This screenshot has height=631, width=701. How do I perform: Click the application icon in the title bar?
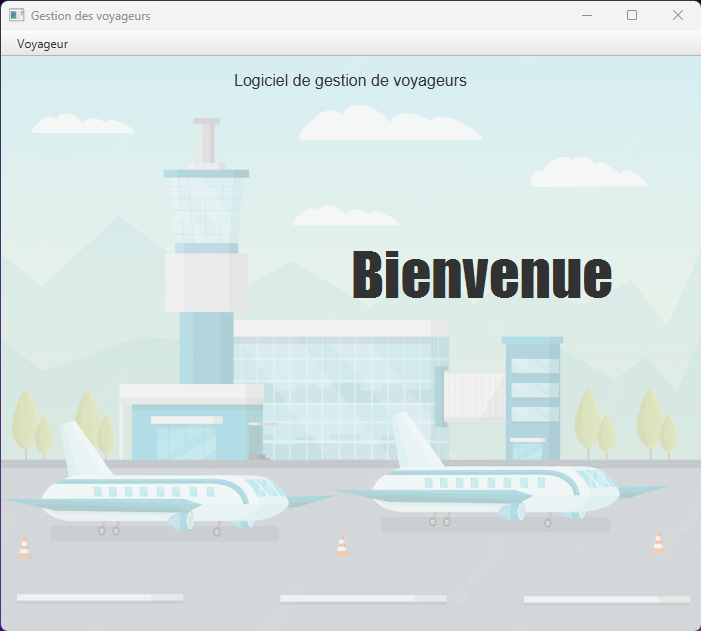point(17,15)
